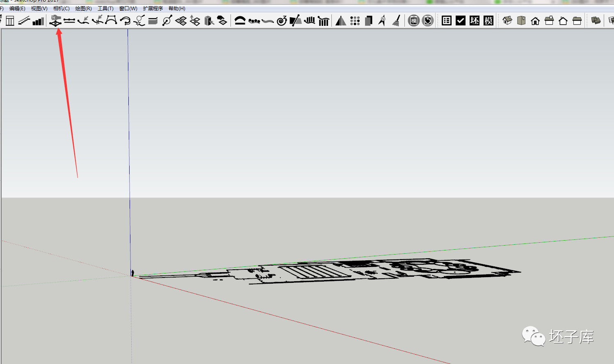
Task: Click the spiral tool icon
Action: point(282,20)
